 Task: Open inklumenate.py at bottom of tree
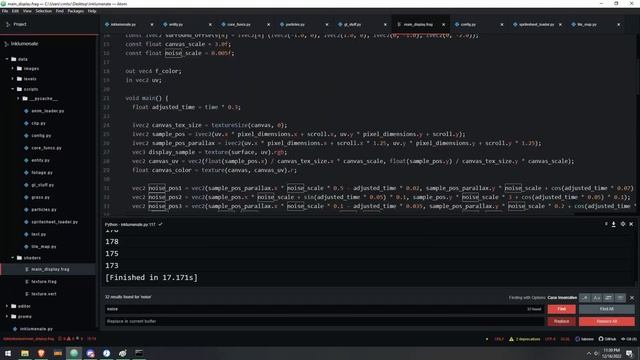coord(36,329)
